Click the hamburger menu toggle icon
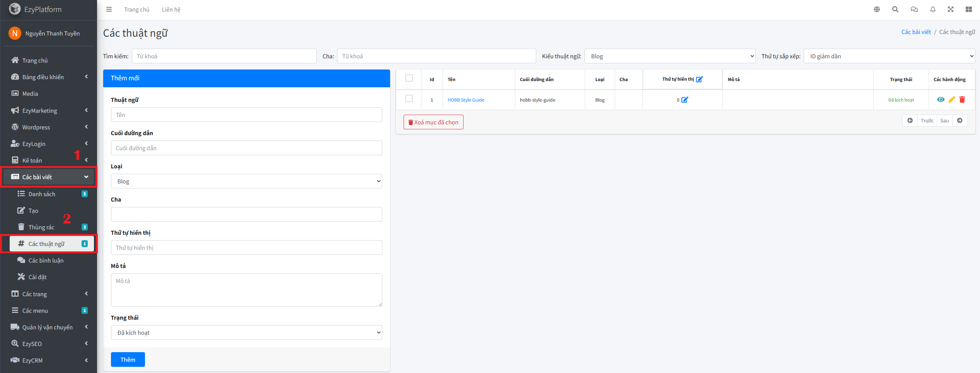 coord(109,9)
